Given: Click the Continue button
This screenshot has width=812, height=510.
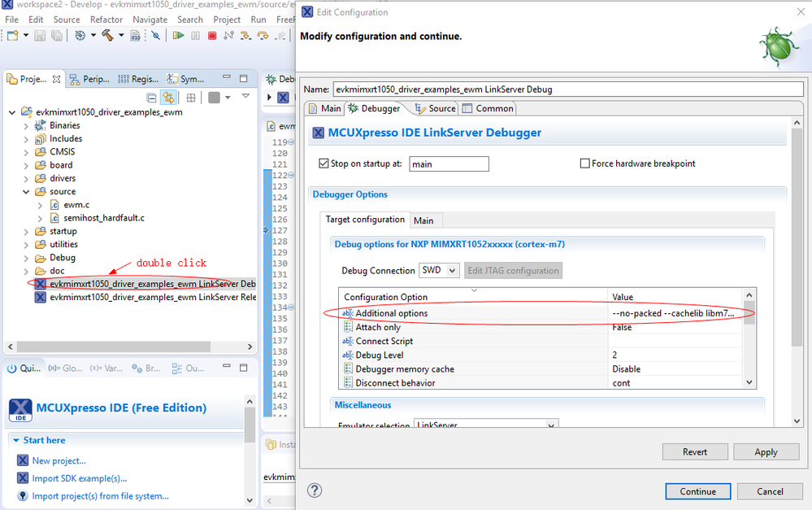Looking at the screenshot, I should point(698,491).
